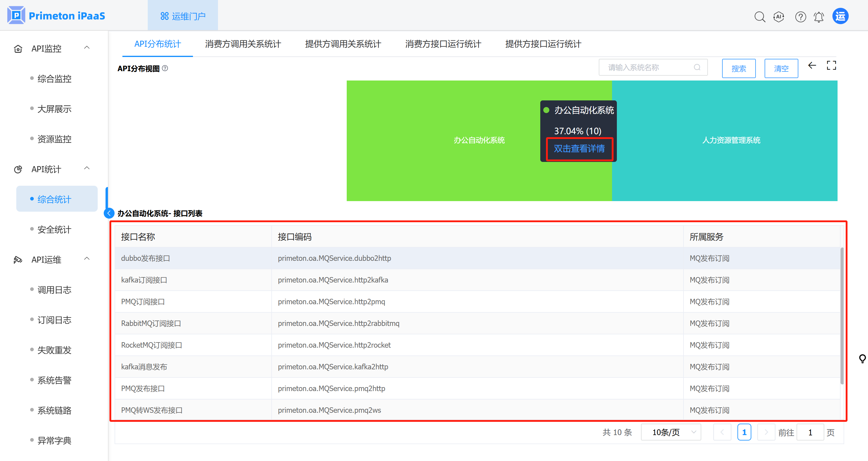Click the info icon next to API分布视图
The width and height of the screenshot is (868, 461).
(x=165, y=68)
